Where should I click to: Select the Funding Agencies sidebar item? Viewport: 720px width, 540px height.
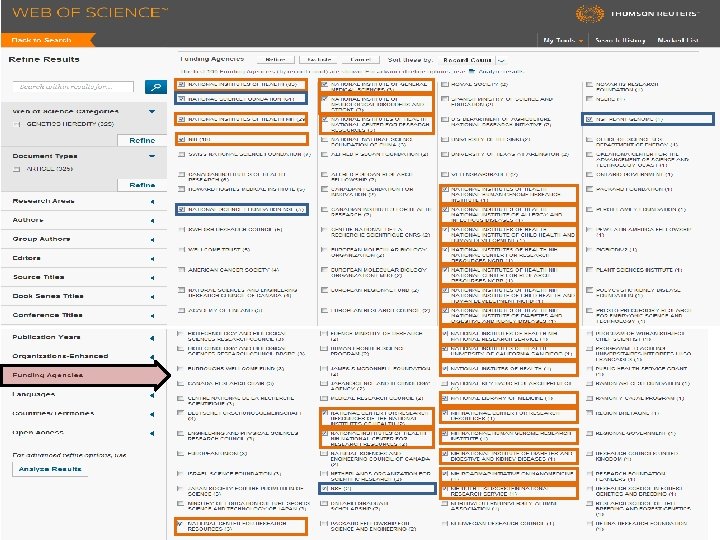tap(48, 375)
